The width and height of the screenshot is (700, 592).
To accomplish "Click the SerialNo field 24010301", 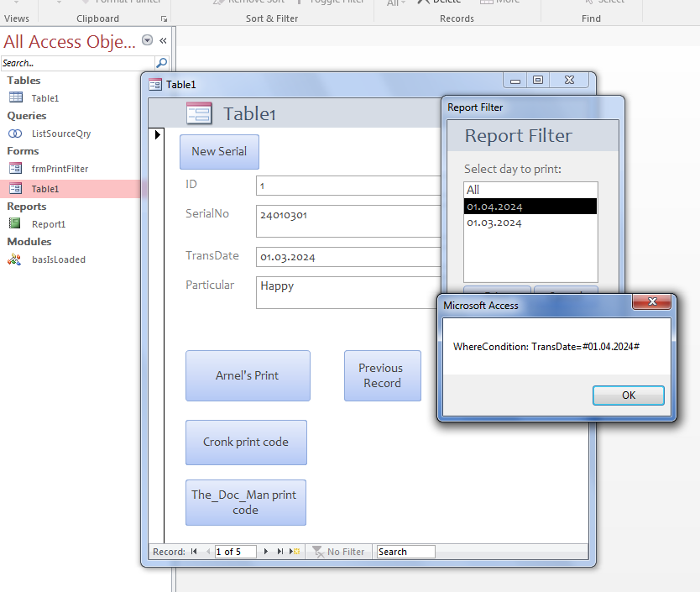I will click(348, 221).
